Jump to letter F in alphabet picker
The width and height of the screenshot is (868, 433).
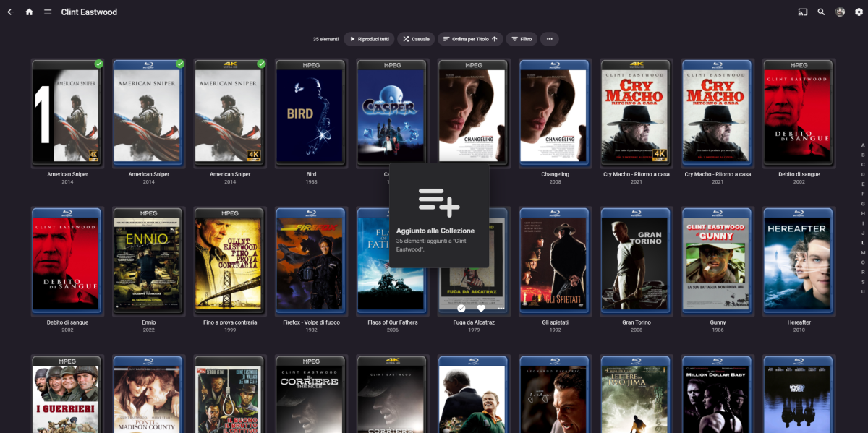(x=862, y=194)
